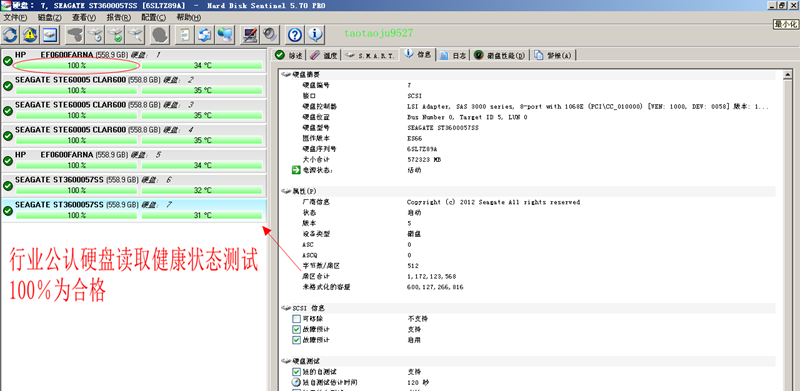The width and height of the screenshot is (800, 391).
Task: Open the 配置(C) menu
Action: [x=153, y=17]
